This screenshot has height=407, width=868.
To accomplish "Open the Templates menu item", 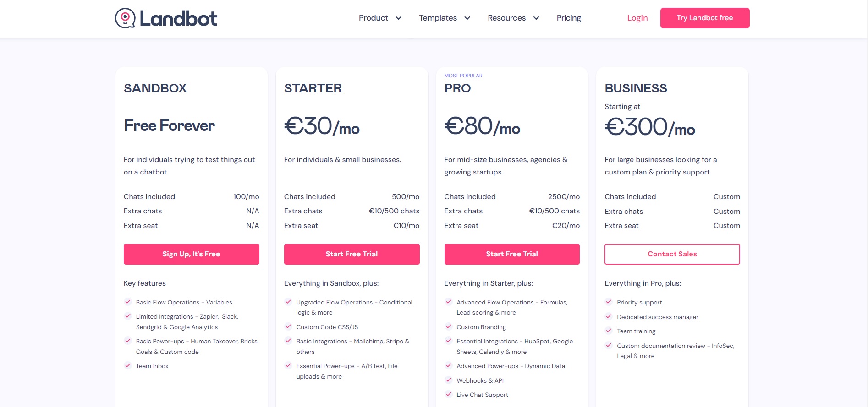I will click(x=438, y=18).
